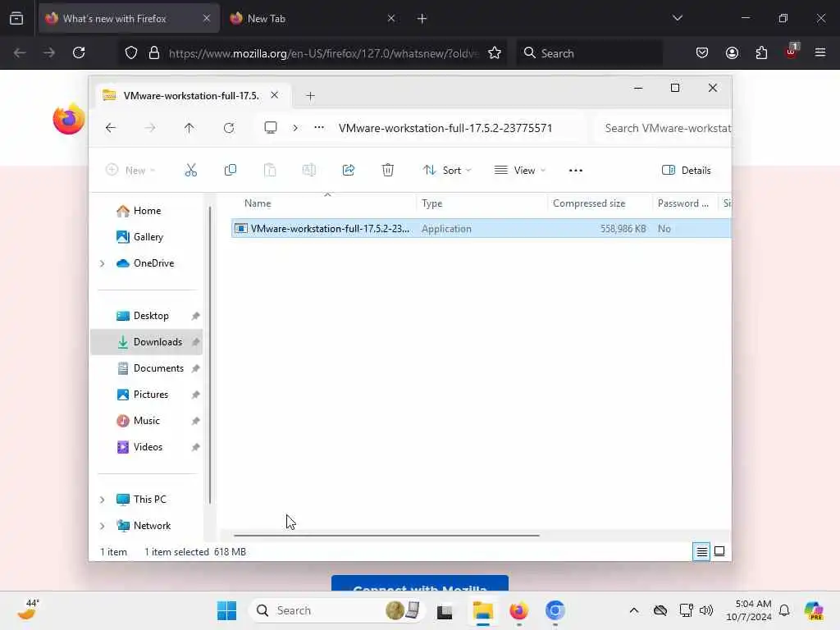
Task: Open the uBlock Origin extension icon
Action: pyautogui.click(x=792, y=52)
